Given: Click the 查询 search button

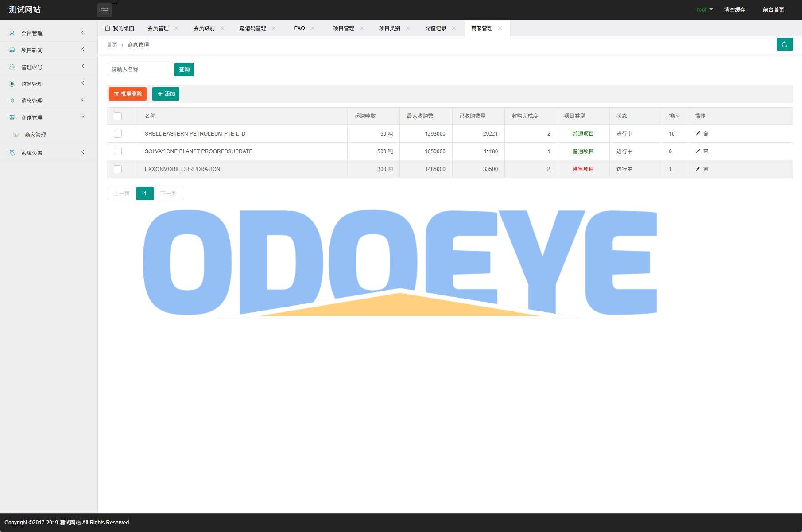Looking at the screenshot, I should pos(184,70).
